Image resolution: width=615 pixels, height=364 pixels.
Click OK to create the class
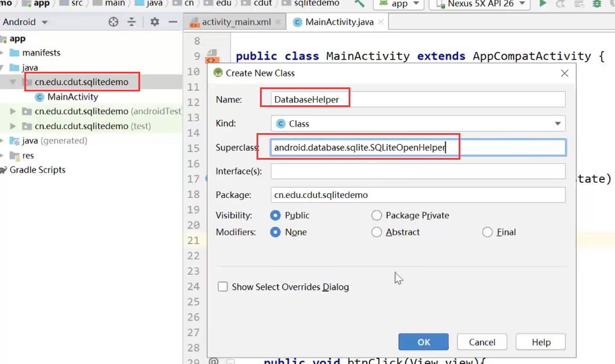click(x=423, y=342)
